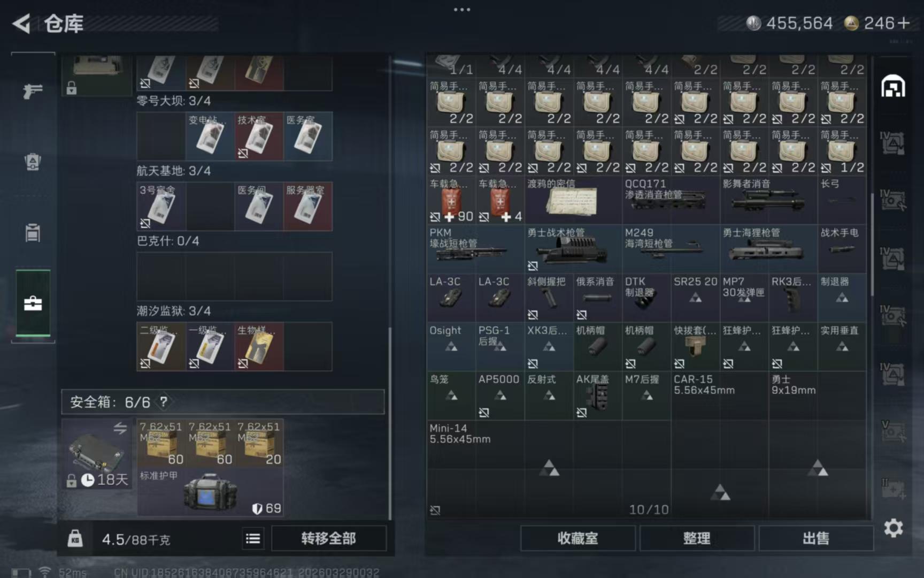Select the 标准护甲 armor item

[x=210, y=492]
